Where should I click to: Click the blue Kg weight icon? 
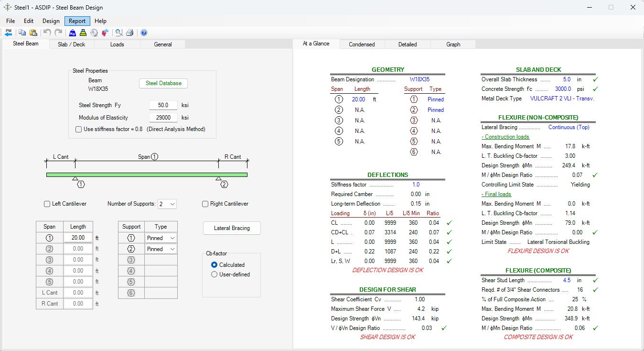(73, 33)
